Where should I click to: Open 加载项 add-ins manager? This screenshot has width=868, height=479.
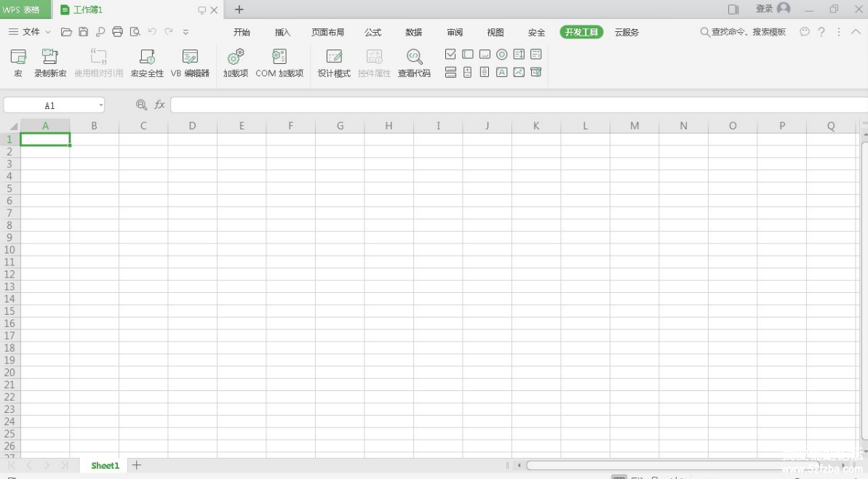236,63
